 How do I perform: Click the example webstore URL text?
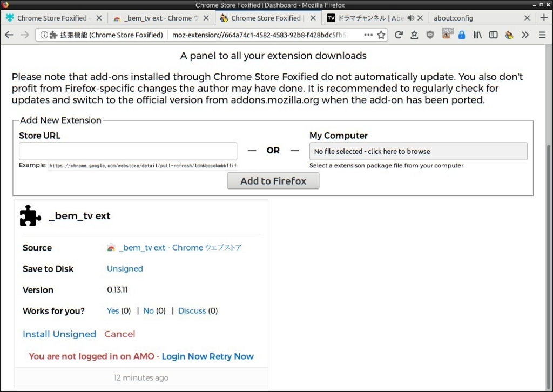coord(143,165)
